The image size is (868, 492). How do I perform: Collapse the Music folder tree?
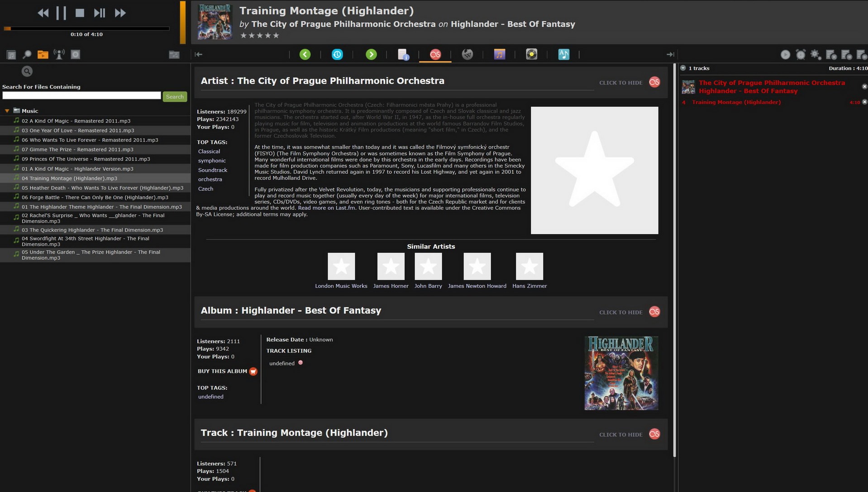(x=7, y=111)
